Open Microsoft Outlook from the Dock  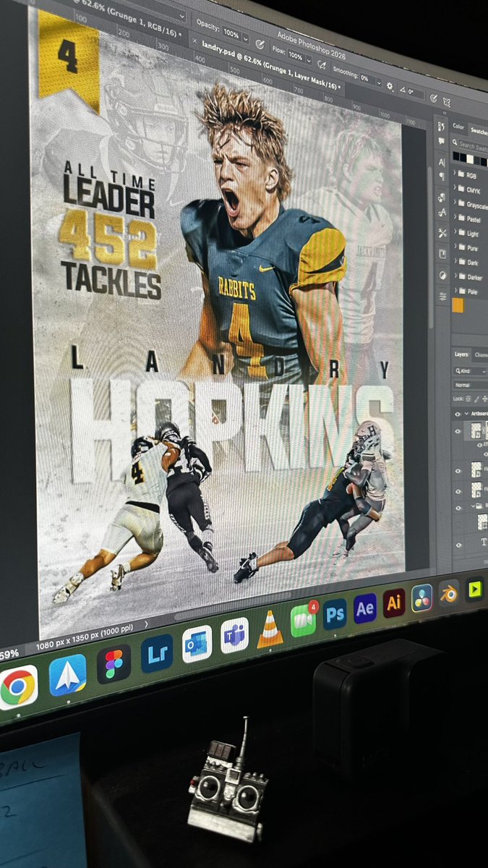click(x=196, y=644)
